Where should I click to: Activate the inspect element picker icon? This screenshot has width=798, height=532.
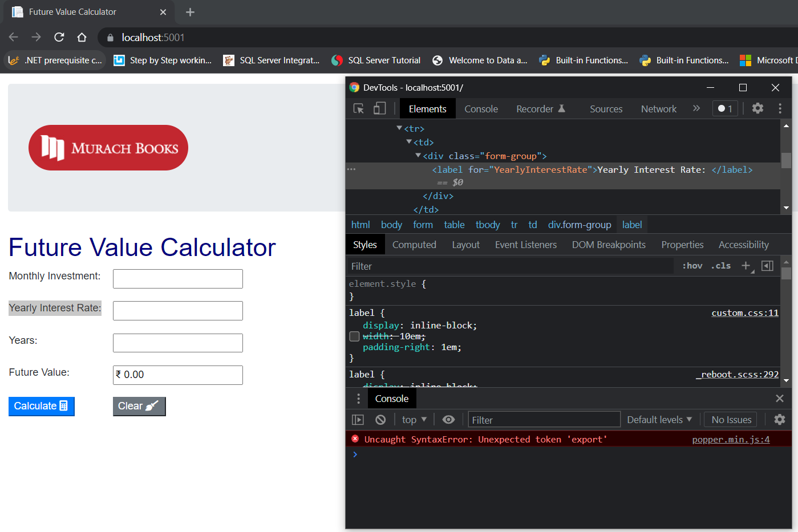pyautogui.click(x=359, y=108)
